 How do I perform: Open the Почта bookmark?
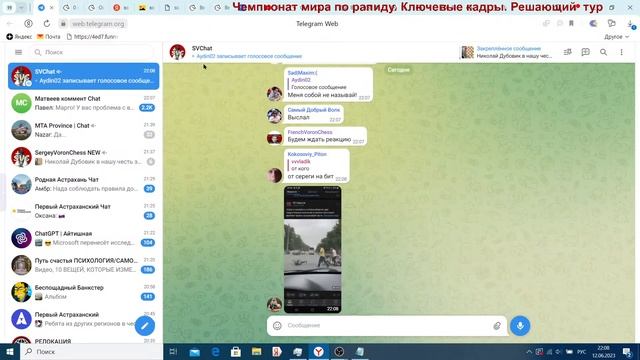click(x=49, y=37)
